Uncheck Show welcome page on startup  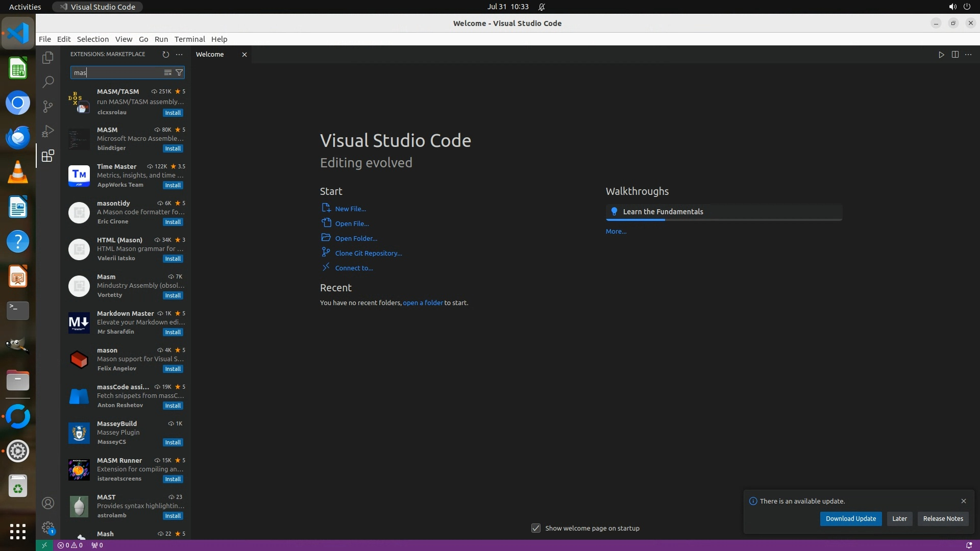[535, 528]
